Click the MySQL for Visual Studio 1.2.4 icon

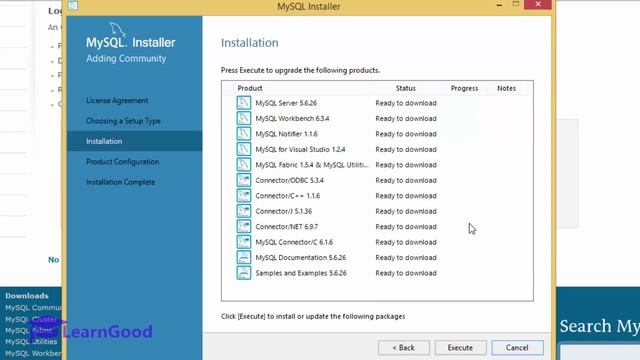[244, 149]
